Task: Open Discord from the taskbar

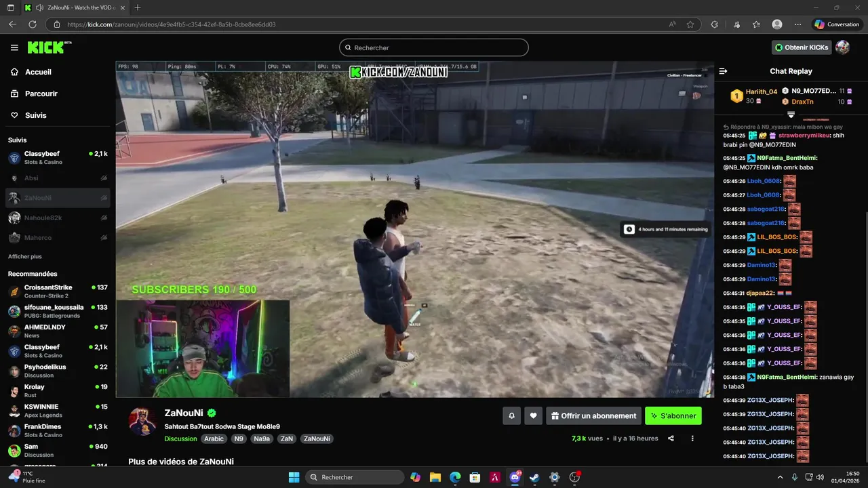Action: [515, 477]
